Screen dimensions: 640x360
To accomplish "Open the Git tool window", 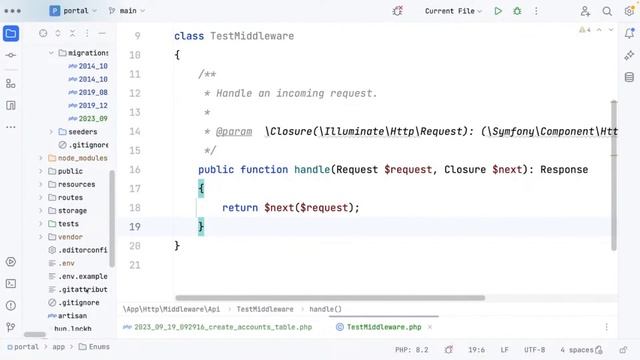I will point(11,327).
